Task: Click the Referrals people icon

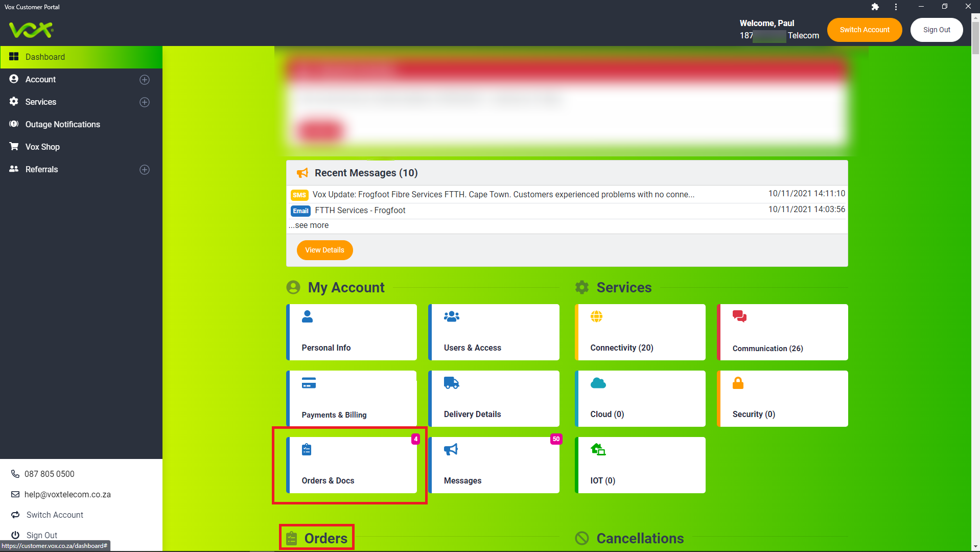Action: click(14, 169)
